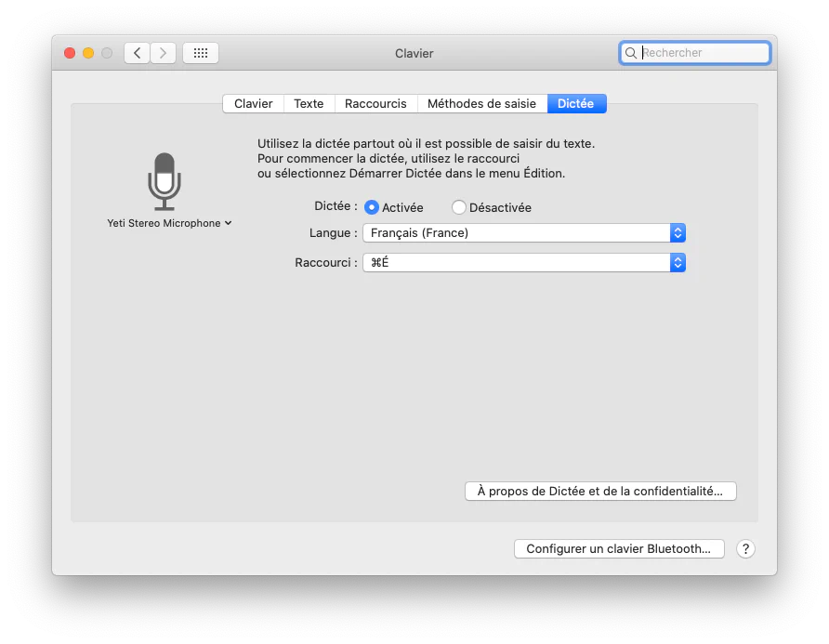829x644 pixels.
Task: Switch to the Texte tab
Action: tap(309, 104)
